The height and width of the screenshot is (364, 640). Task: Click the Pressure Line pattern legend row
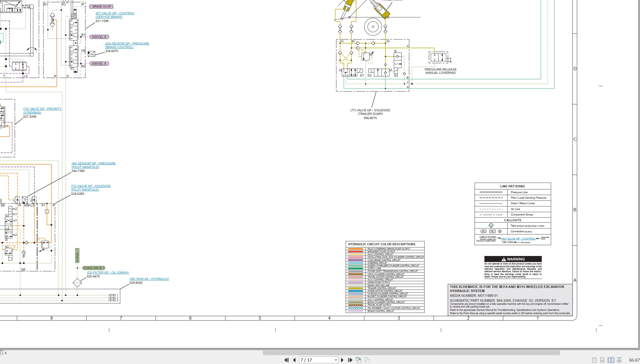pyautogui.click(x=513, y=192)
